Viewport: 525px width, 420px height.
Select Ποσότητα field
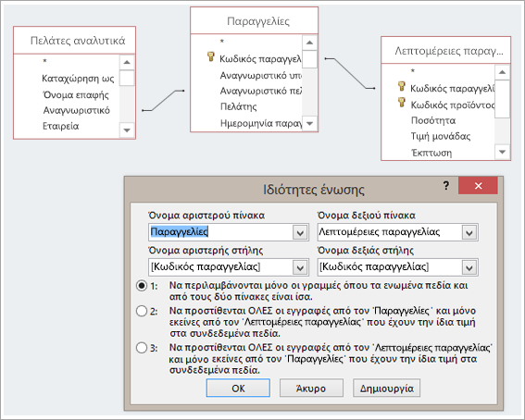pyautogui.click(x=433, y=120)
